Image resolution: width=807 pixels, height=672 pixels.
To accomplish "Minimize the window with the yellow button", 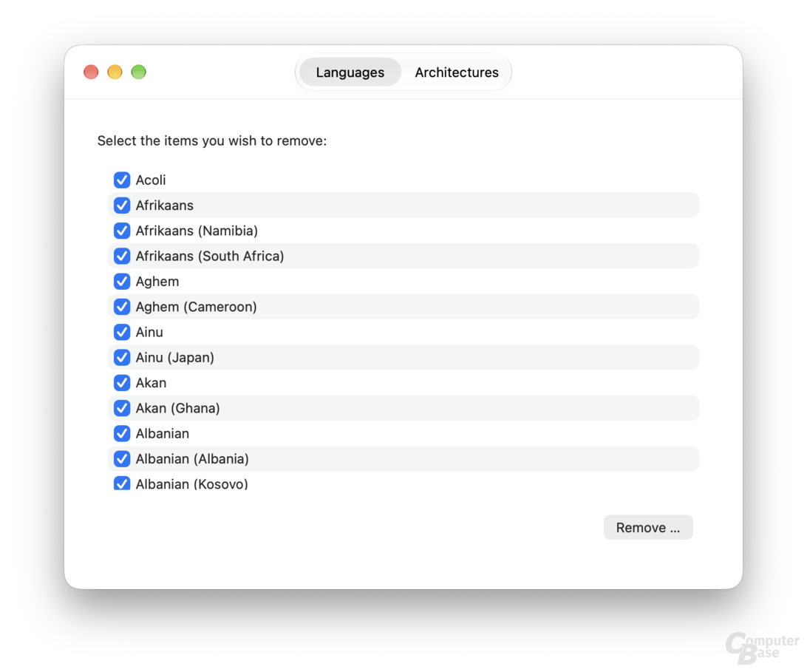I will 115,72.
